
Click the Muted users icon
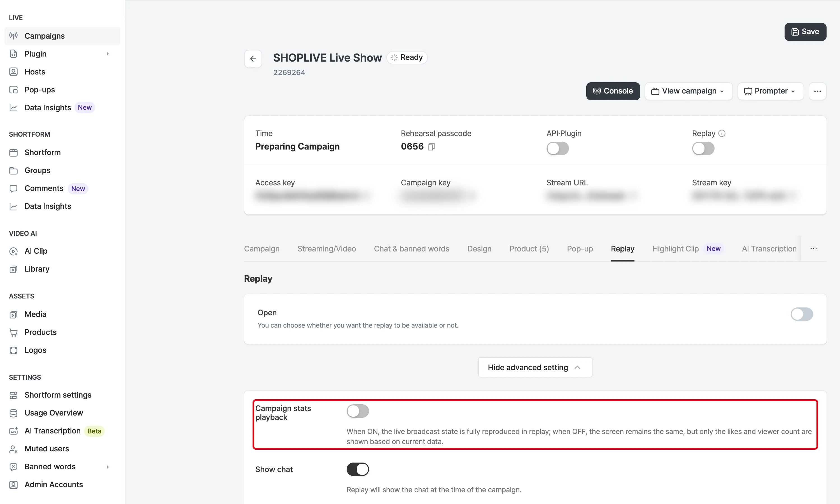pyautogui.click(x=13, y=449)
